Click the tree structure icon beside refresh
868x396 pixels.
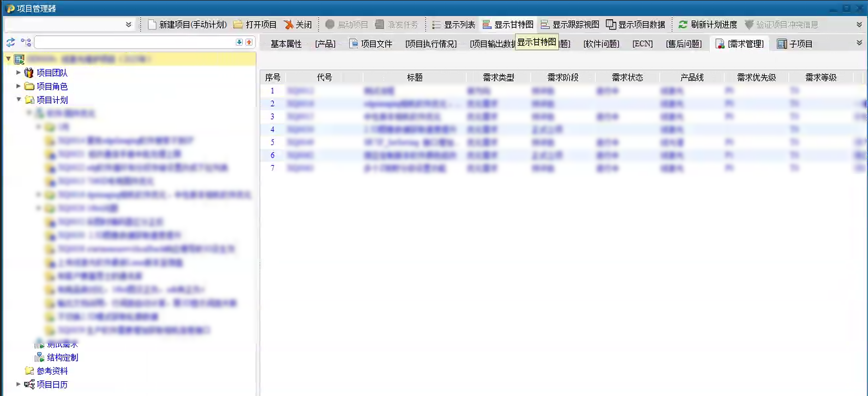pos(26,43)
